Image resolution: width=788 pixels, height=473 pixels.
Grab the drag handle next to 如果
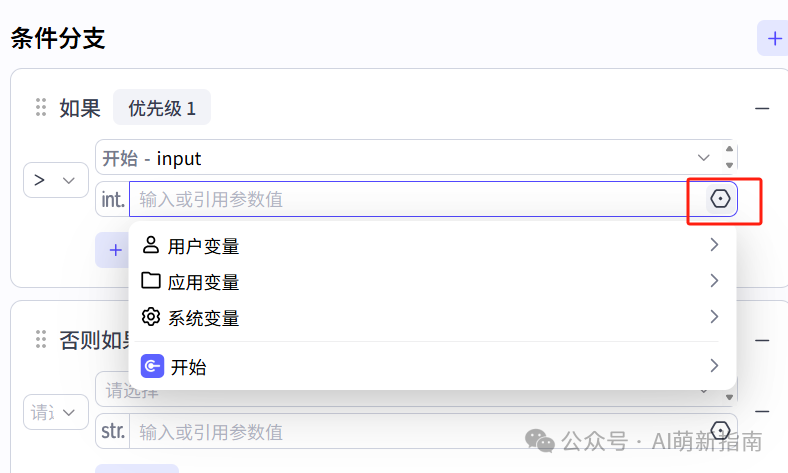pos(41,108)
